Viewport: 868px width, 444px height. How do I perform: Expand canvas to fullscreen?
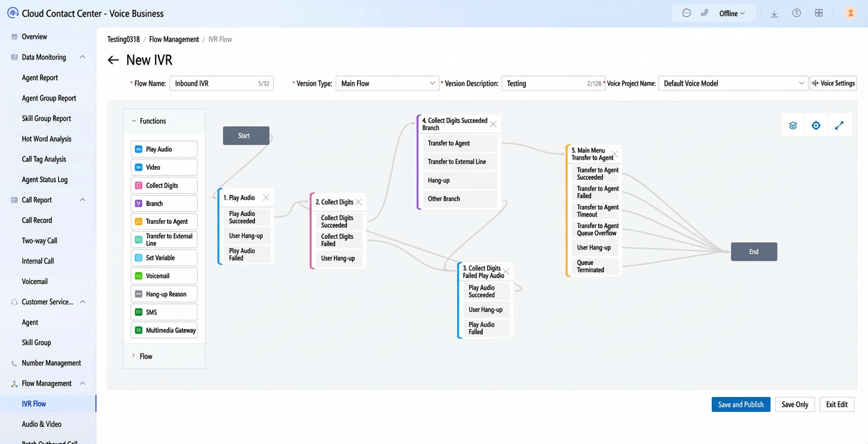[839, 125]
